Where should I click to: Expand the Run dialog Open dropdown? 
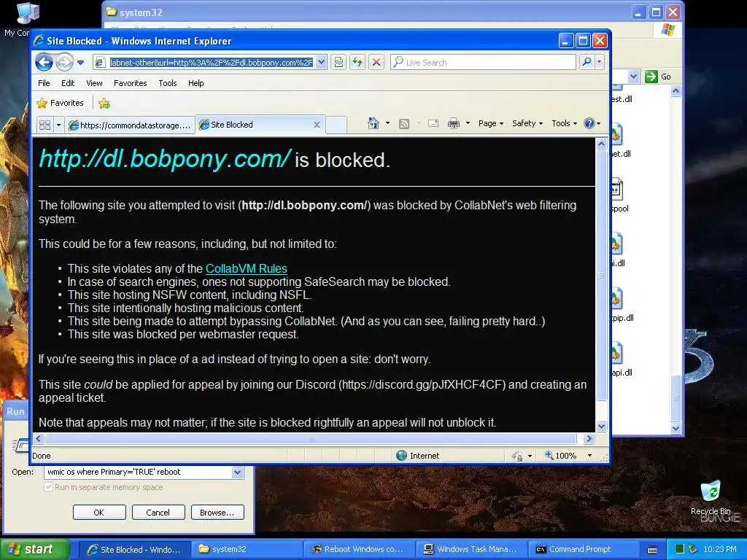point(237,472)
